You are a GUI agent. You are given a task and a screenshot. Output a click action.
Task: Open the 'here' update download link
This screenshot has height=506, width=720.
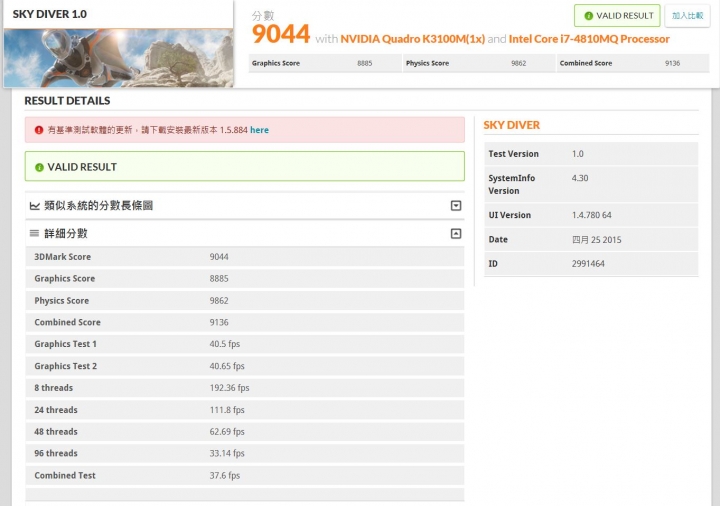(x=259, y=130)
